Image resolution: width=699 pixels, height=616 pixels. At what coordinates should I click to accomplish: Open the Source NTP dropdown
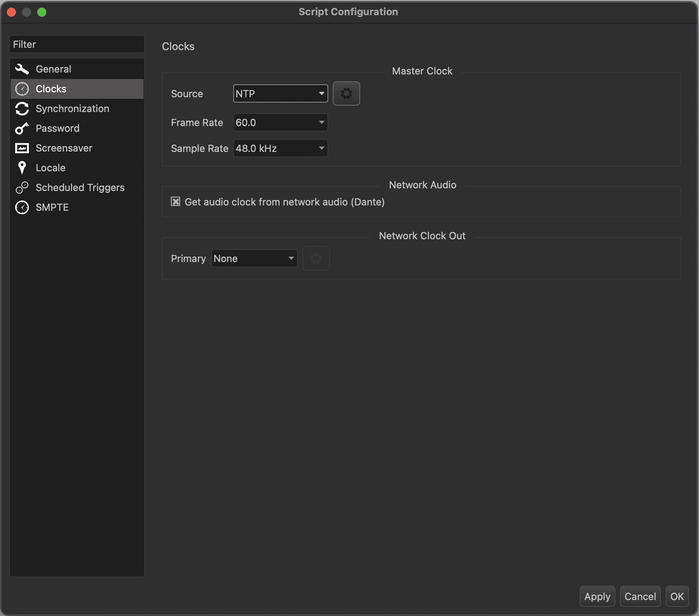(x=280, y=93)
